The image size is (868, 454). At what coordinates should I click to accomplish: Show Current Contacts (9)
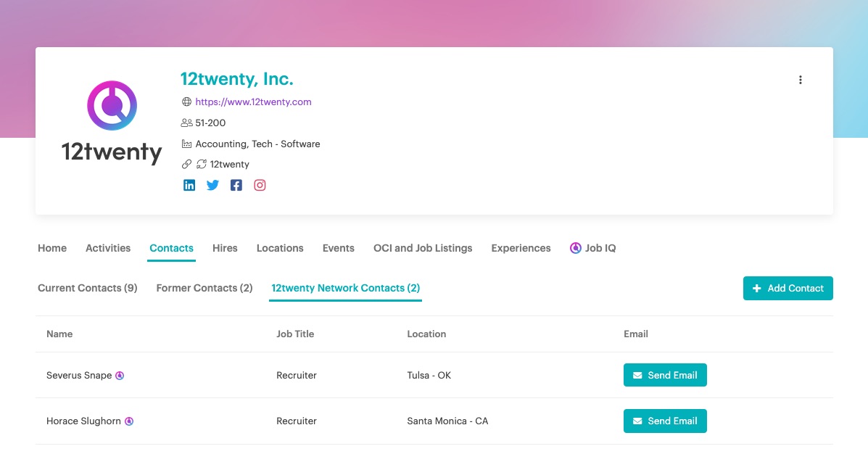click(88, 288)
